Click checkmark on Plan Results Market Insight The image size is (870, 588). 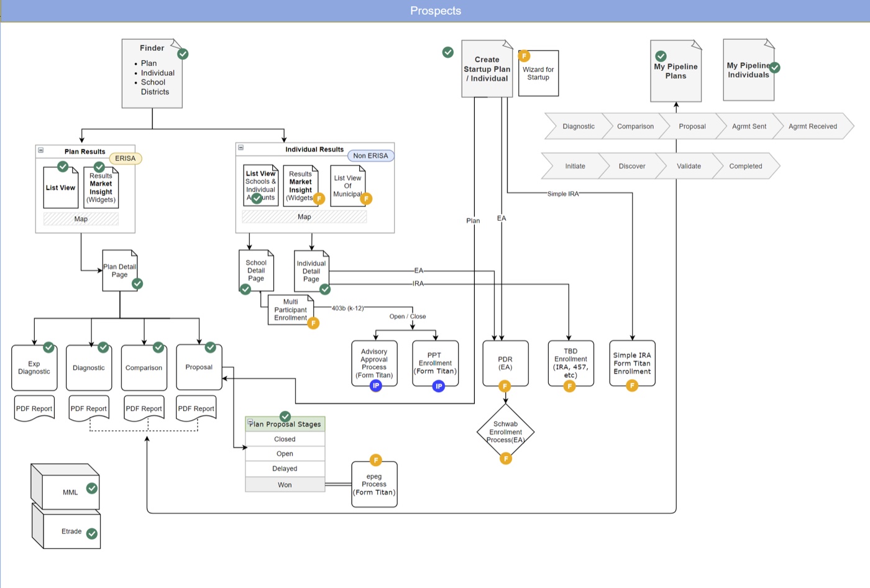click(x=99, y=167)
